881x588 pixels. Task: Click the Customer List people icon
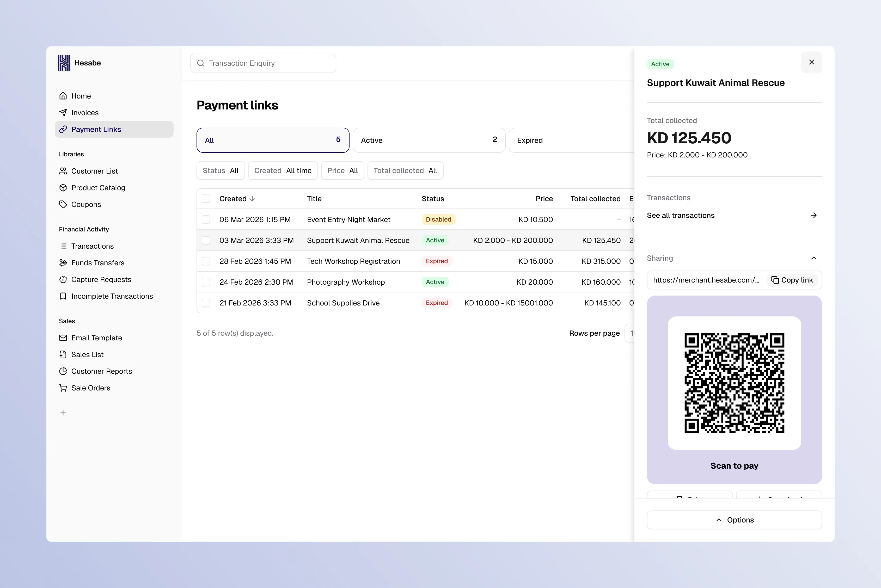(63, 171)
